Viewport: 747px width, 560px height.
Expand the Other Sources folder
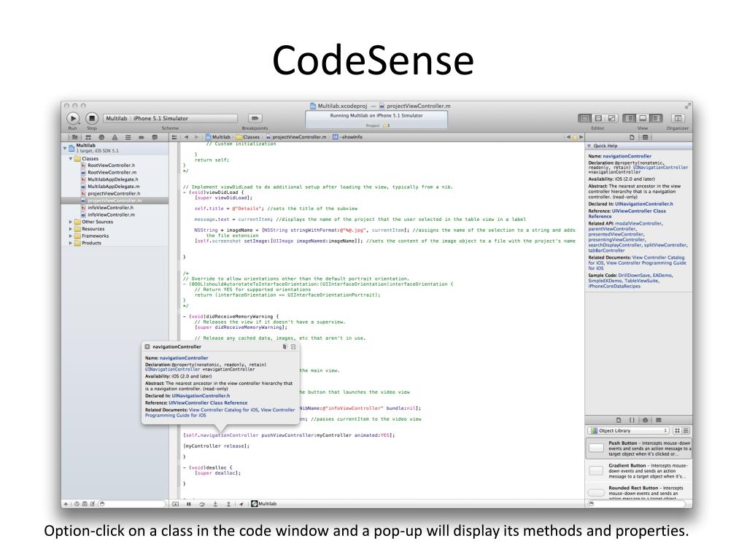point(71,222)
